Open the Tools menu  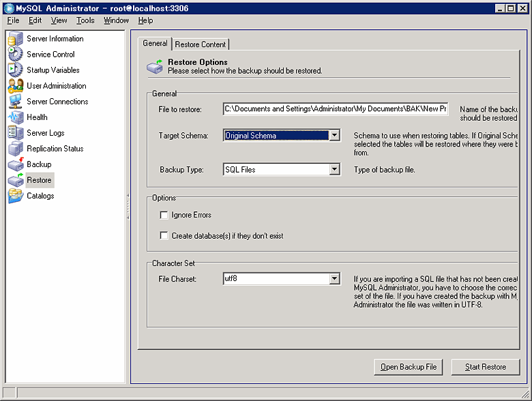pos(85,20)
